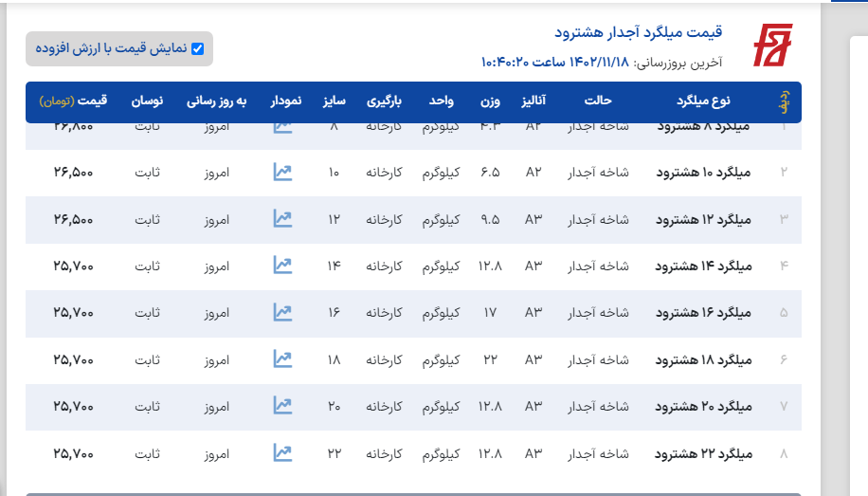Open the میلگرد 22 هشترود product link

tap(703, 454)
